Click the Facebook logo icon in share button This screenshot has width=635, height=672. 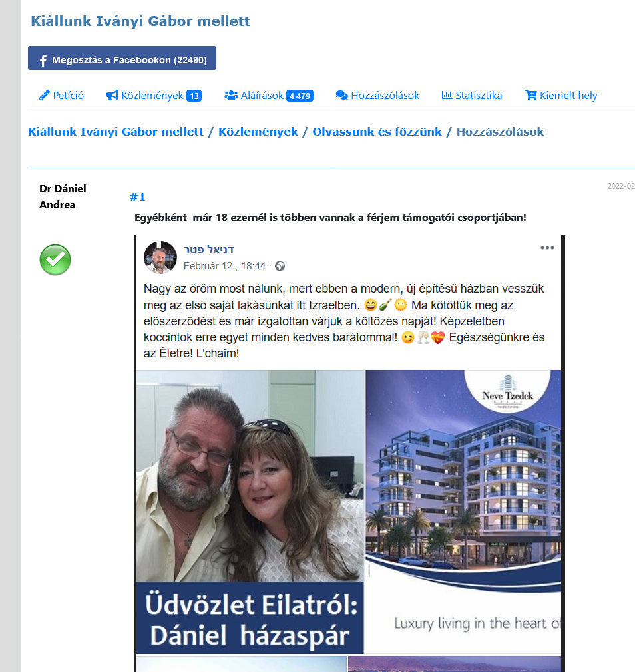[43, 60]
